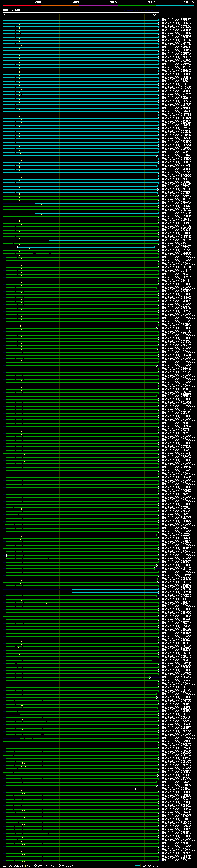The width and height of the screenshot is (197, 868).
Task: Select the UniRef100_C5WR54 label
Action: point(177,125)
